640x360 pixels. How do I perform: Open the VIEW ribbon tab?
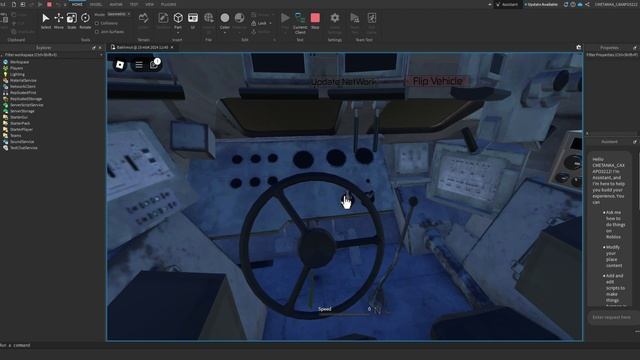150,4
